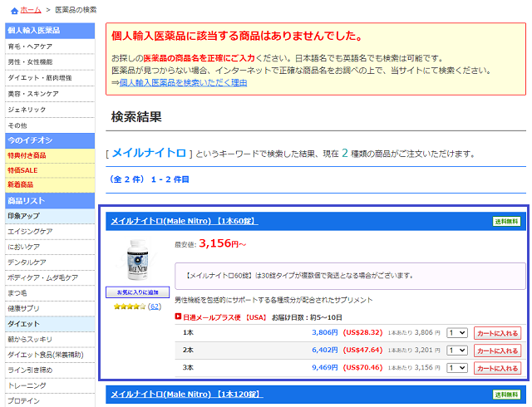
Task: Click the 送料無料 badge on 1本120錠 product
Action: coord(506,395)
